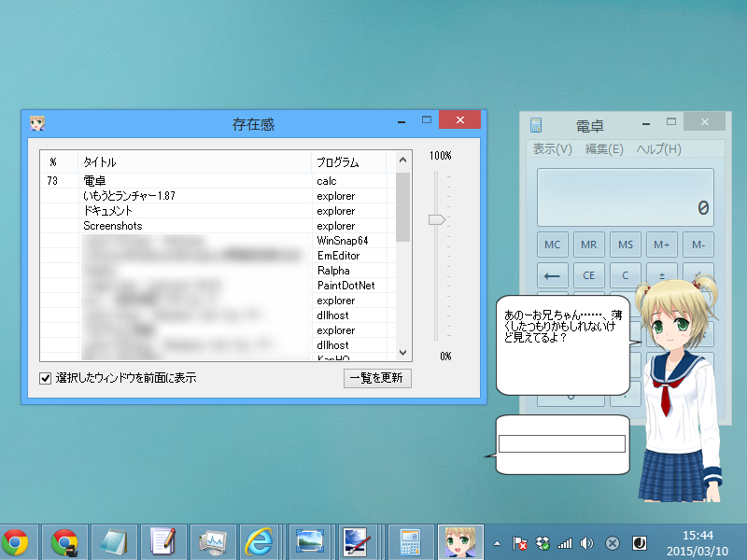Open the Paint.NET taskbar icon
The image size is (747, 560).
tap(357, 542)
